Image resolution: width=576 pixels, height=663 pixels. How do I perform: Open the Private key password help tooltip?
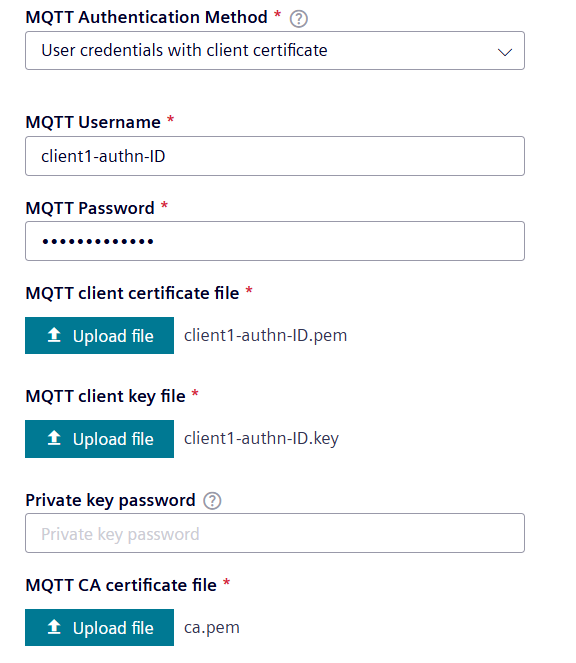pos(212,501)
